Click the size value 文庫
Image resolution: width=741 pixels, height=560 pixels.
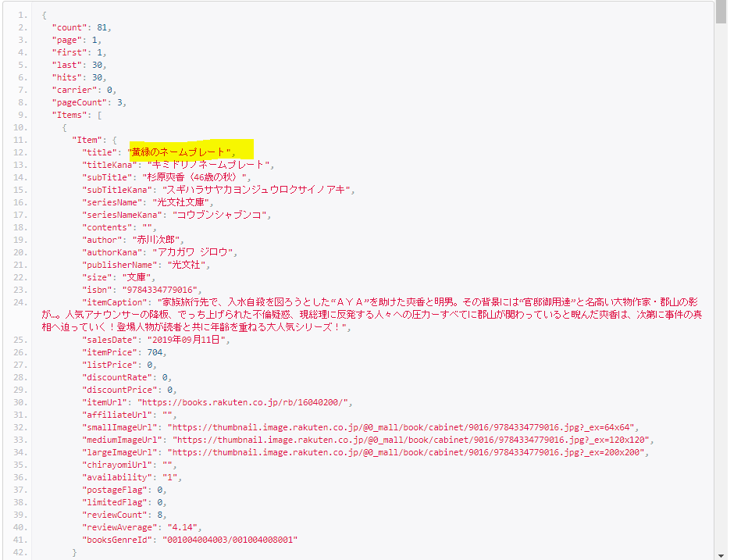coord(137,277)
